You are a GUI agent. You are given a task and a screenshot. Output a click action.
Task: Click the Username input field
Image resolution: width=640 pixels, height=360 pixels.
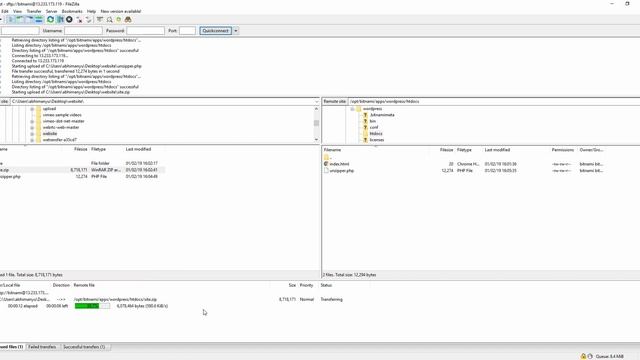point(83,31)
